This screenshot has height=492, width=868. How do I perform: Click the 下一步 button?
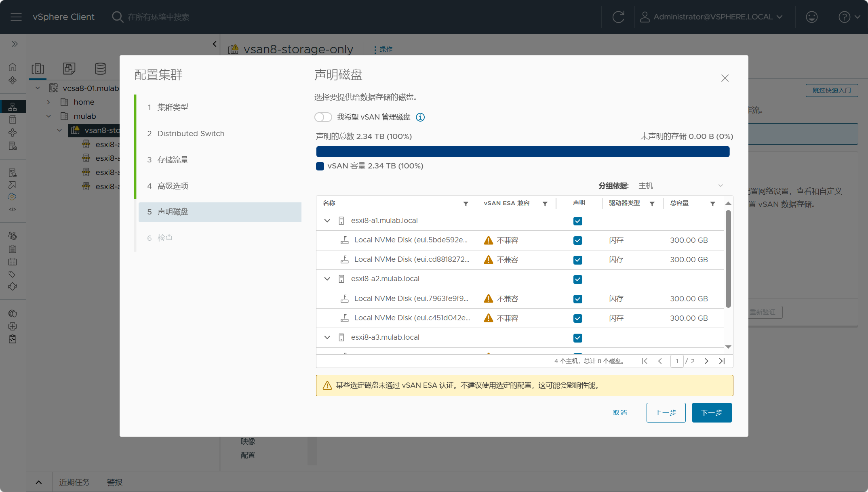pos(712,413)
